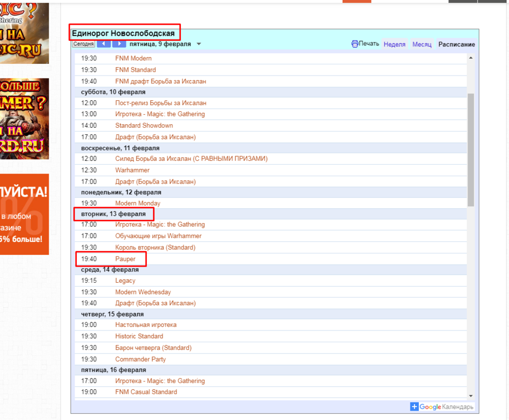Switch to the Неделя view tab
The image size is (509, 420).
(394, 44)
